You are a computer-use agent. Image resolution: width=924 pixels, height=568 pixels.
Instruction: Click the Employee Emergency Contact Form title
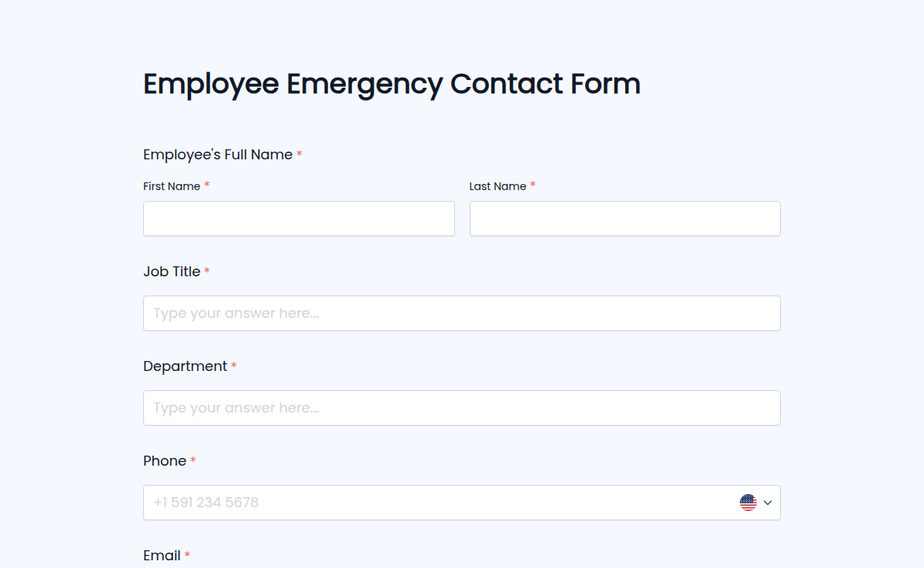pyautogui.click(x=391, y=84)
